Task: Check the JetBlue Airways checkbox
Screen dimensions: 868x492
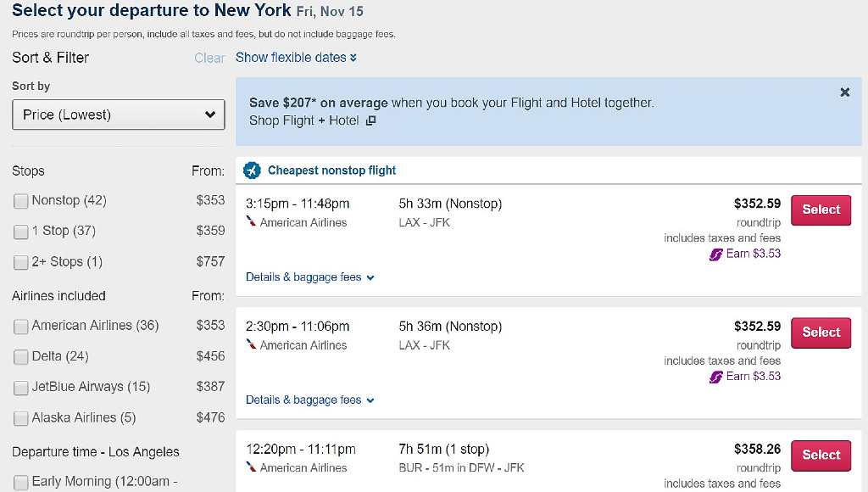Action: point(19,387)
